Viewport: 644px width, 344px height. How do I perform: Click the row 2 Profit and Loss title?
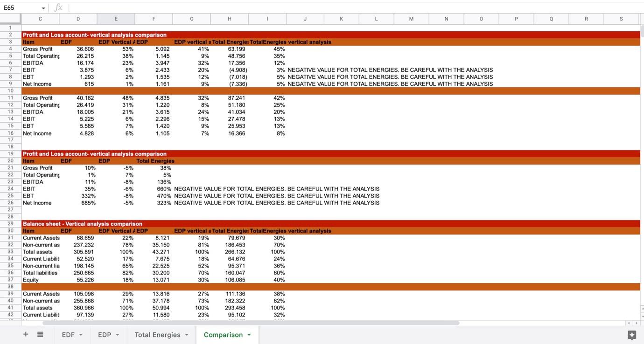95,35
